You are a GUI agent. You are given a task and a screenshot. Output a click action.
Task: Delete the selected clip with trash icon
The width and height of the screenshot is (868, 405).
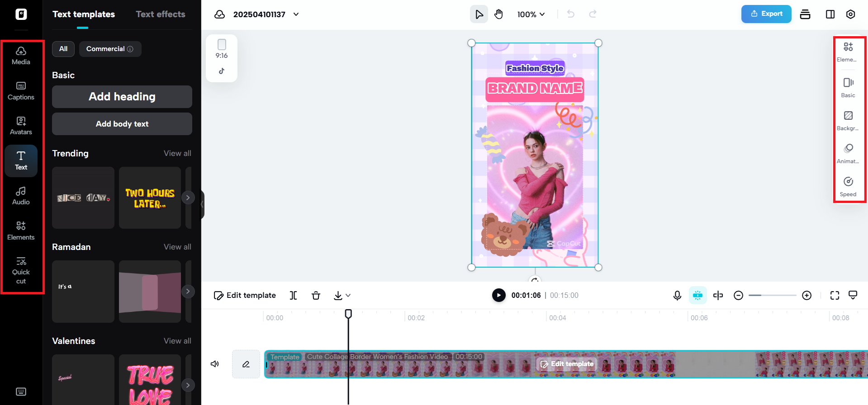[x=316, y=296]
